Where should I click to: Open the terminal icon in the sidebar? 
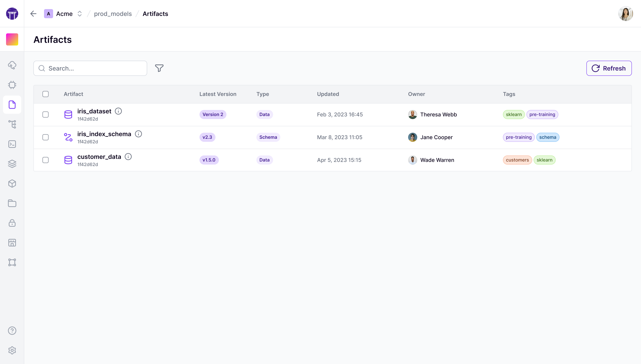(12, 144)
